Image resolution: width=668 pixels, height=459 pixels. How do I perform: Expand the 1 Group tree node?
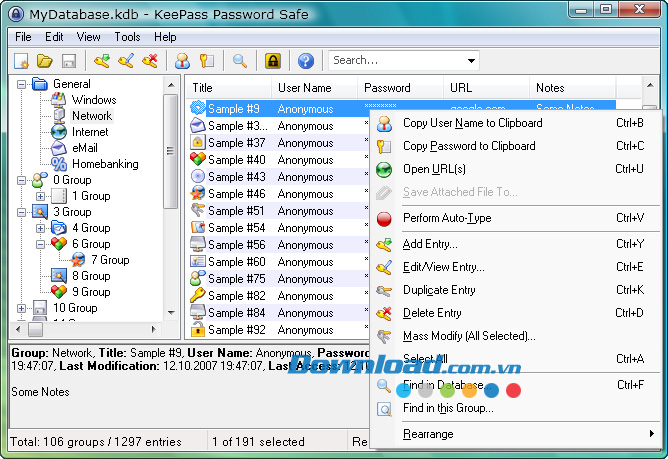tap(40, 196)
